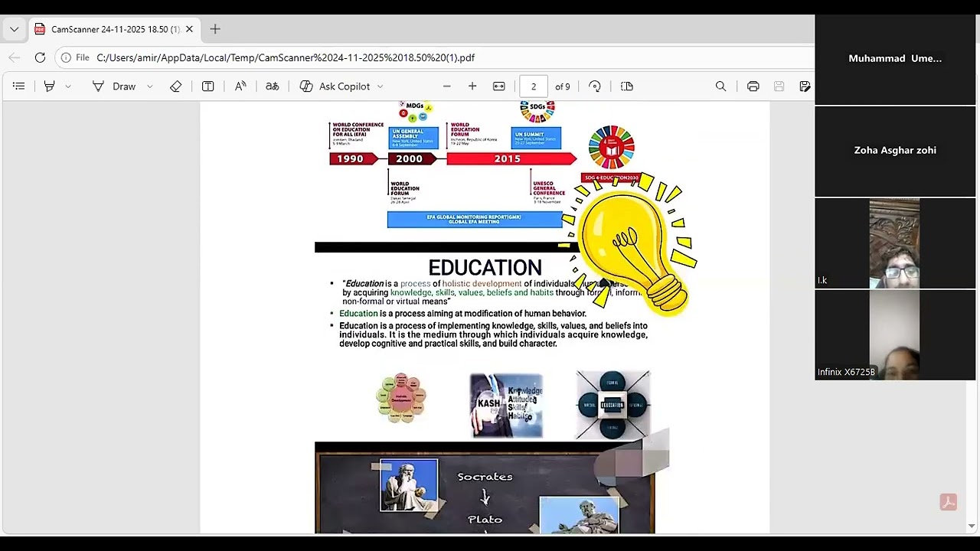View file info icon in address bar
This screenshot has width=980, height=551.
pos(66,57)
